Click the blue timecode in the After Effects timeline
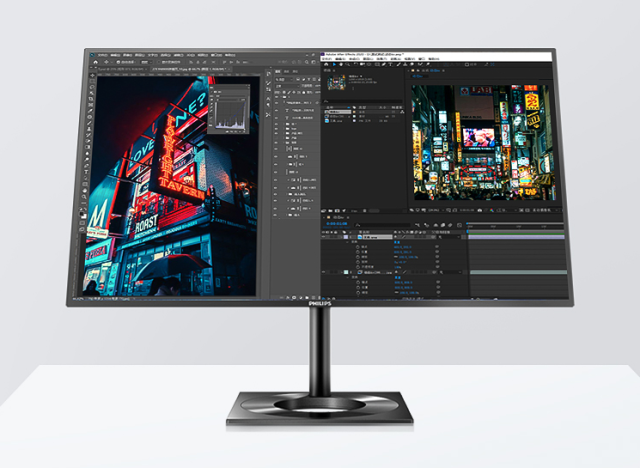 337,224
